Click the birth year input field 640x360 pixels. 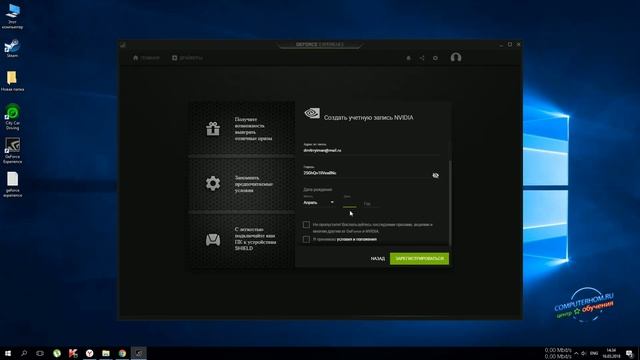371,203
